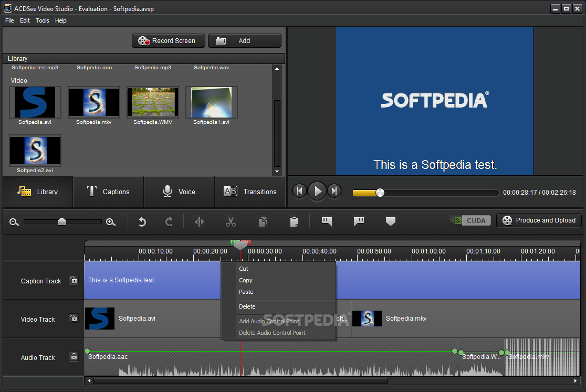Screen dimensions: 586x392
Task: Click the Copy icon in timeline toolbar
Action: pos(263,222)
